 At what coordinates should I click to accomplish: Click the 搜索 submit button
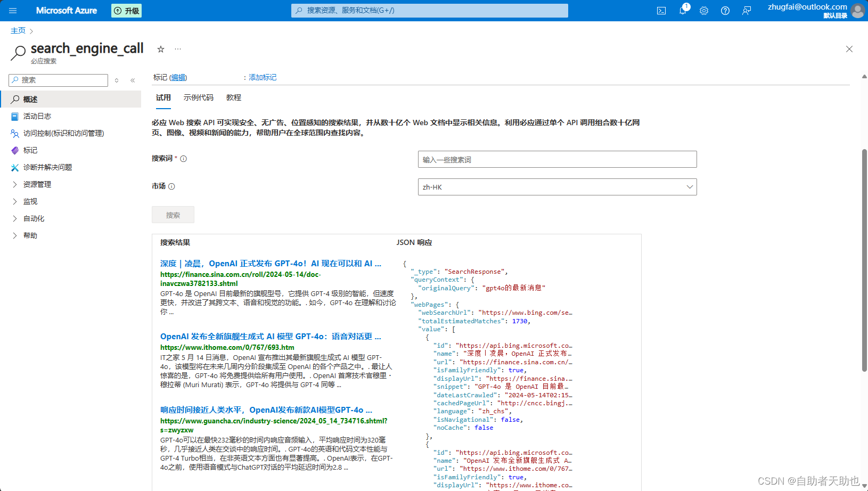(173, 215)
